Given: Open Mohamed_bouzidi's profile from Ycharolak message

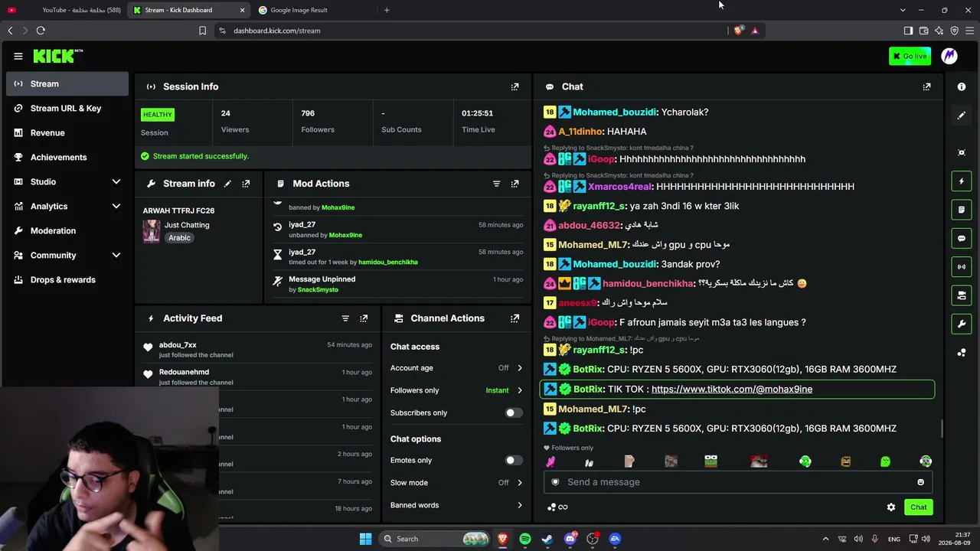Looking at the screenshot, I should pos(614,112).
